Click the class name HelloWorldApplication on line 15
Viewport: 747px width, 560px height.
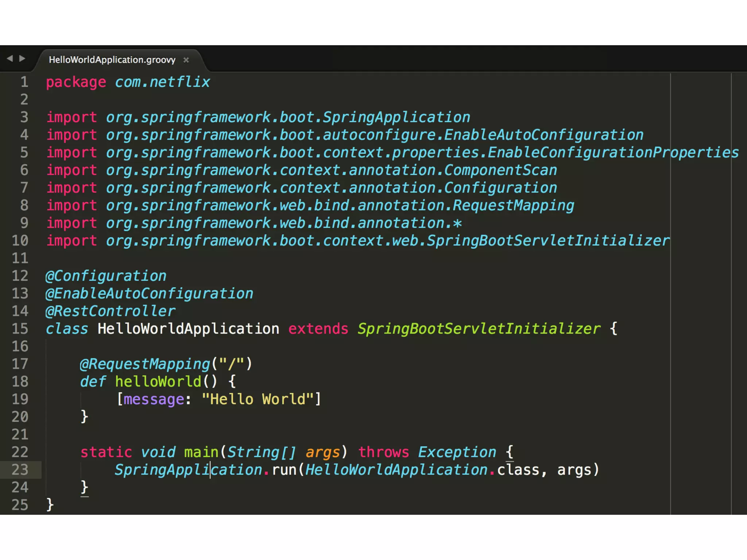tap(188, 329)
